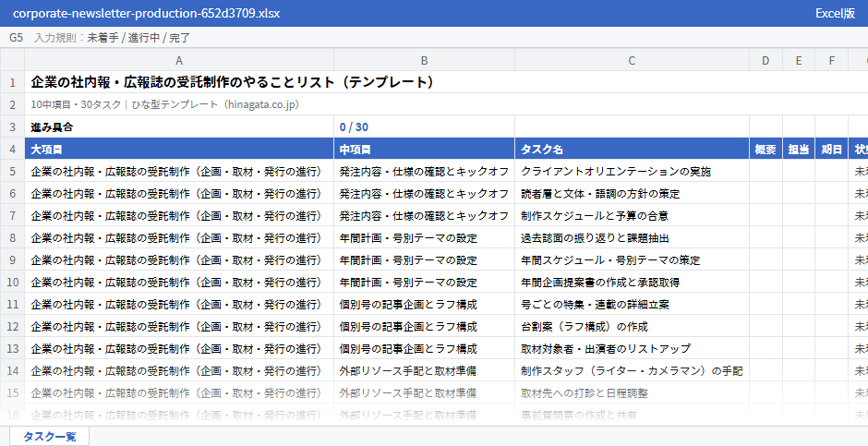Select task 年間スケジュール・号別テーマの策定
The image size is (868, 446).
[x=632, y=259]
